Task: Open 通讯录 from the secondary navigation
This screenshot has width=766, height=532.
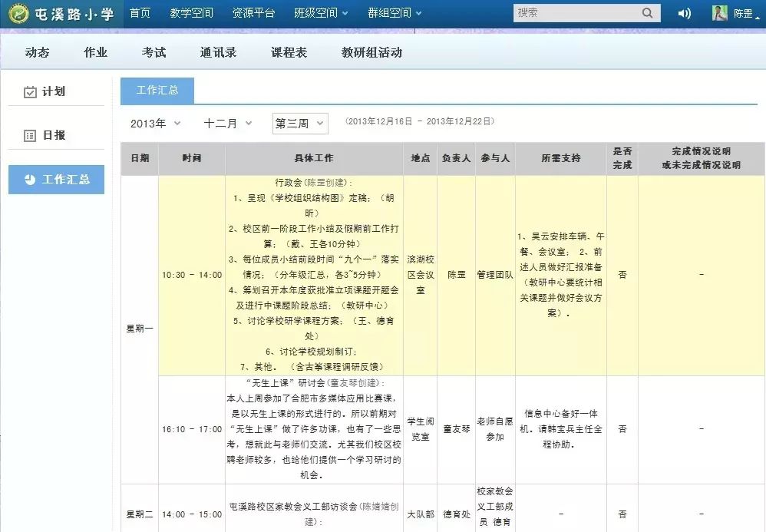Action: pos(218,52)
